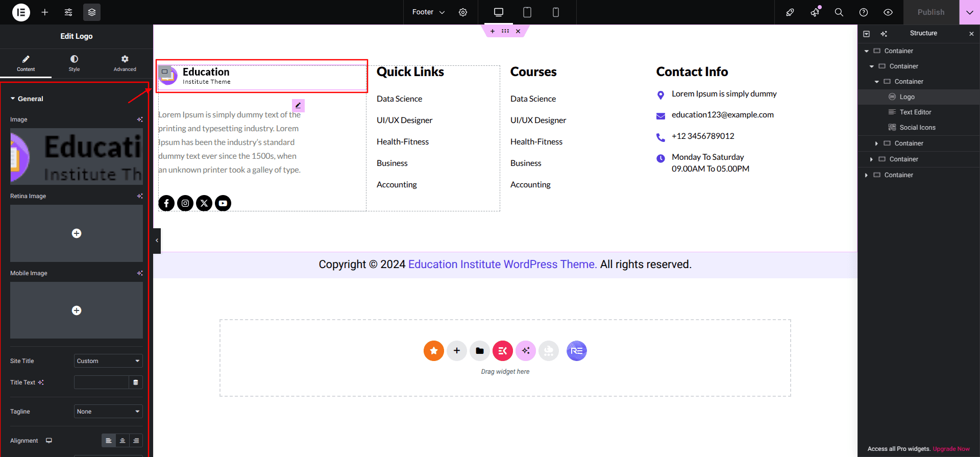The image size is (980, 457).
Task: Click the Title Text input field
Action: pos(101,382)
